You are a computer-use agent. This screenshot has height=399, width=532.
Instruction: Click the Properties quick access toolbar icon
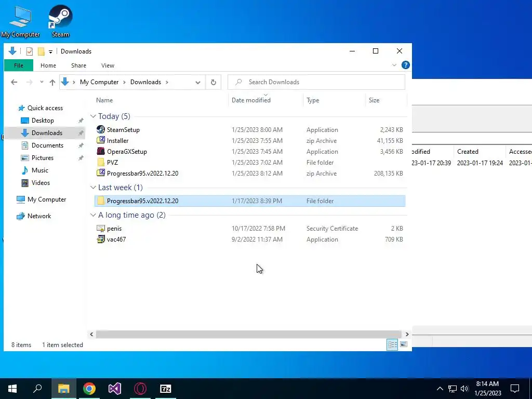[30, 51]
